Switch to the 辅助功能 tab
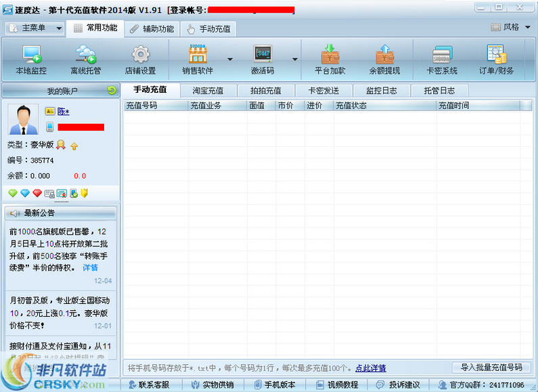The image size is (538, 392). point(152,29)
